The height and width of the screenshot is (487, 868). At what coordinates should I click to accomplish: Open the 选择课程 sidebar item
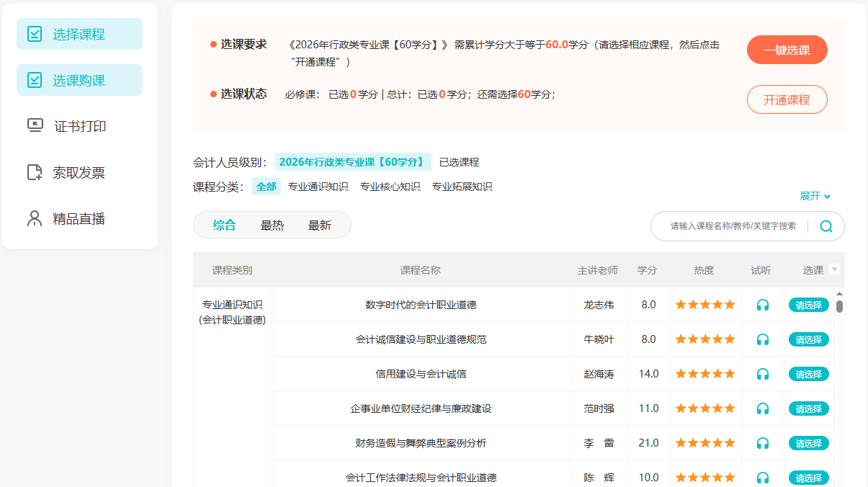[x=79, y=34]
